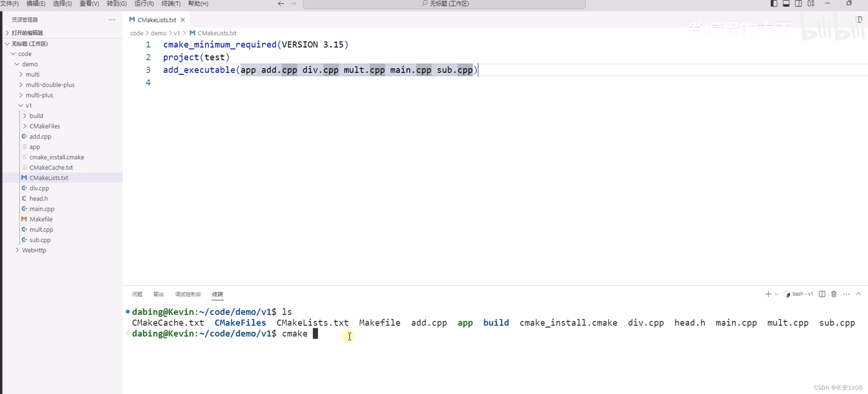The width and height of the screenshot is (868, 394).
Task: Open the 编辑(E) menu
Action: click(35, 4)
